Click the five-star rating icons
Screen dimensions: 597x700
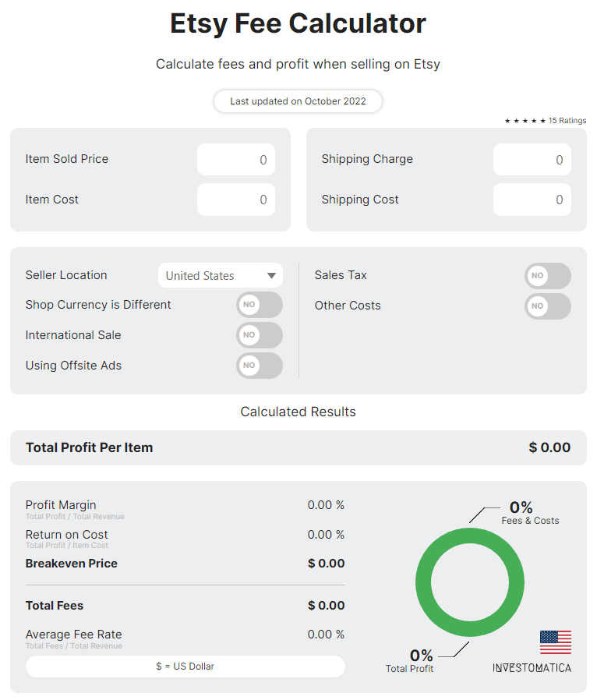[525, 121]
